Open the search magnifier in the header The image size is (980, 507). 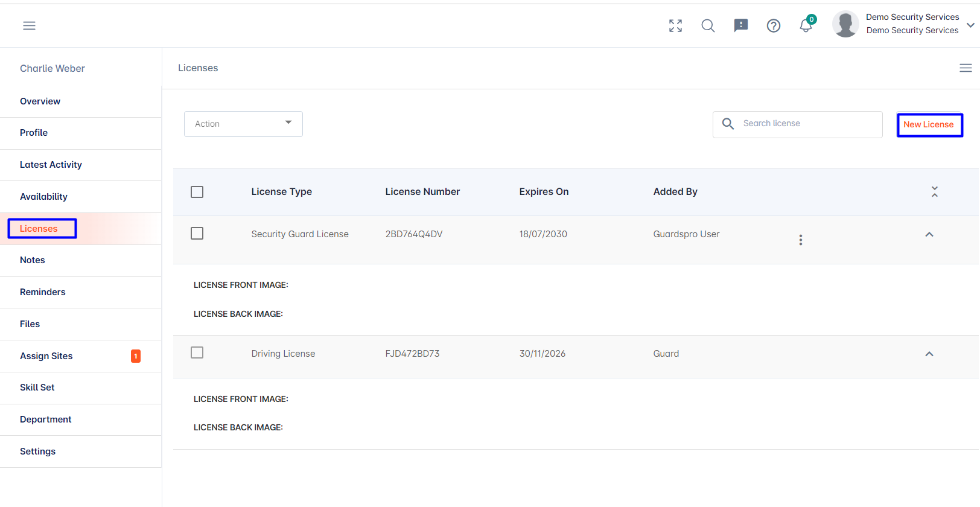click(708, 25)
